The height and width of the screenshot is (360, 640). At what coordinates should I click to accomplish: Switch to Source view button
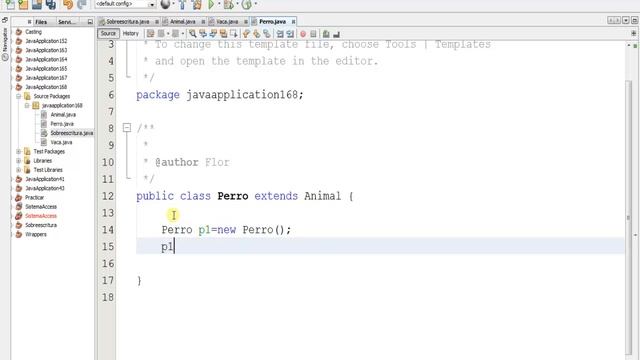pos(108,33)
